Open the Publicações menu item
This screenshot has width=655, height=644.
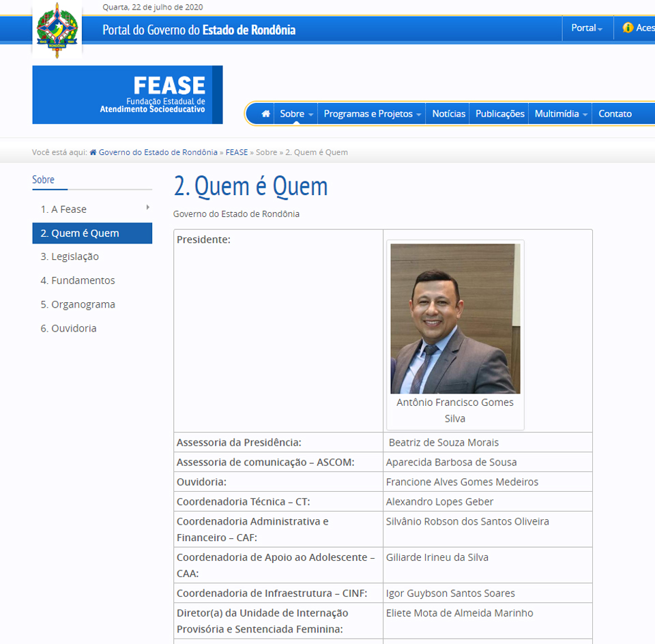(499, 114)
